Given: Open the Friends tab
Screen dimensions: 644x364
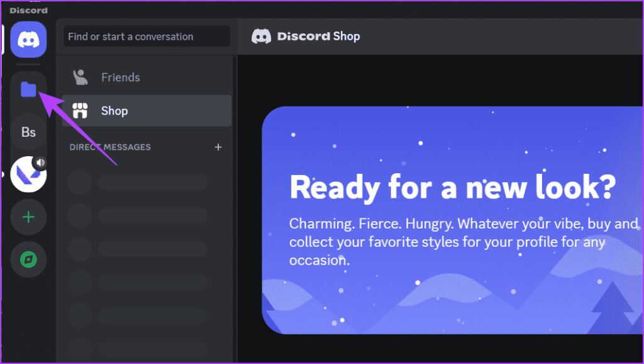Looking at the screenshot, I should (147, 77).
